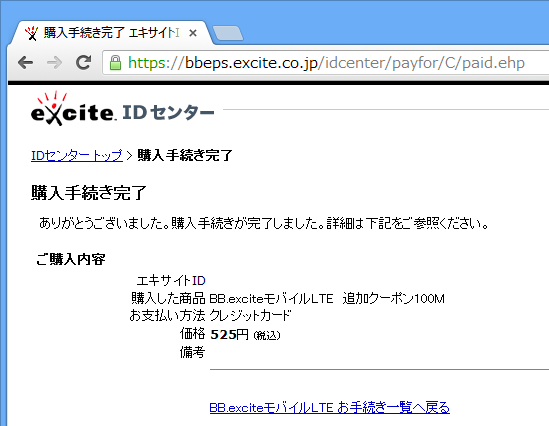
Task: Click the お支払い方法 label
Action: click(167, 316)
